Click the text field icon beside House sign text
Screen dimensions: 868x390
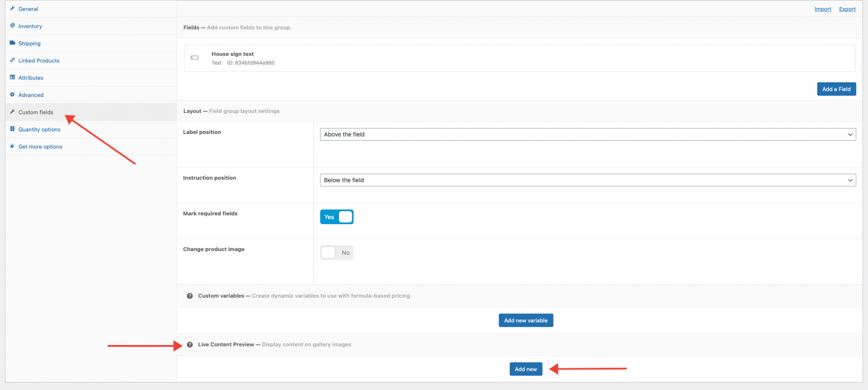point(195,57)
